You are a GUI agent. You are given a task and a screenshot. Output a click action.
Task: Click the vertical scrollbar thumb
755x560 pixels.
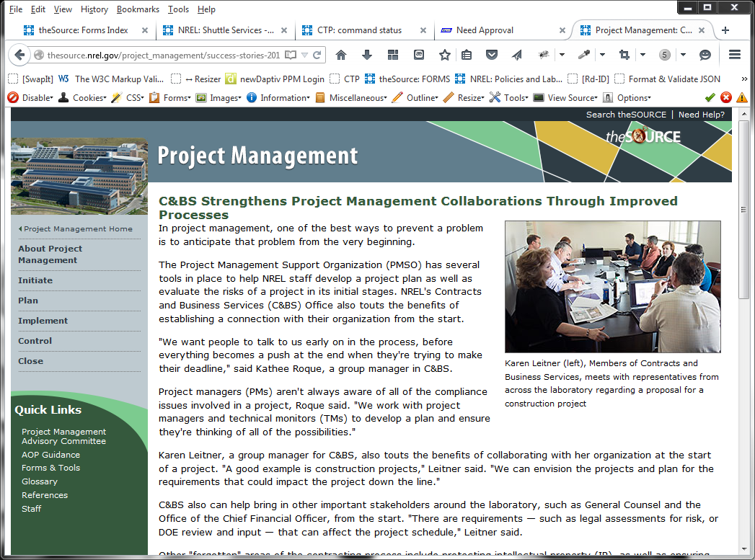tap(744, 209)
